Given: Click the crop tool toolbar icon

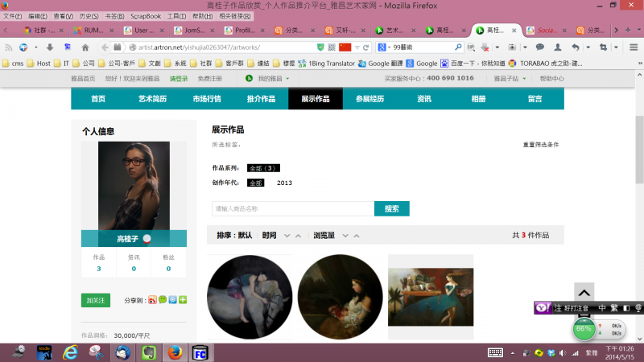Looking at the screenshot, I should tap(603, 47).
